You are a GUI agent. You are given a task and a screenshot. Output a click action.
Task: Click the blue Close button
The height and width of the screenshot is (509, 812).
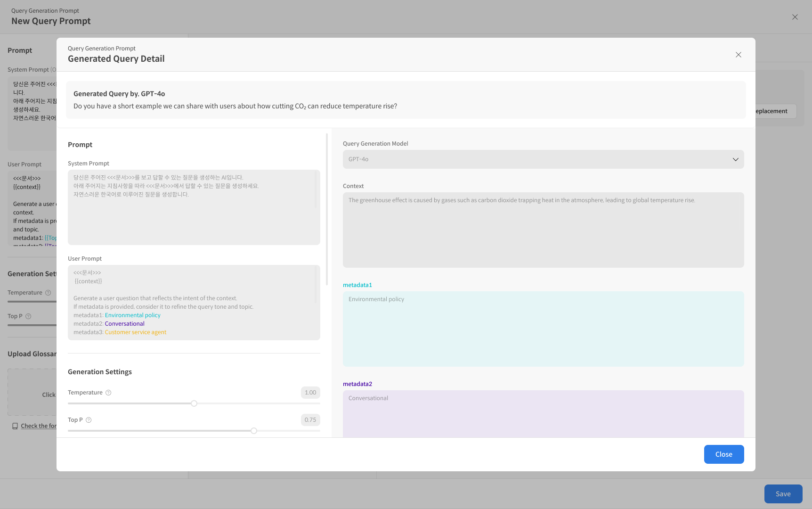click(x=723, y=454)
